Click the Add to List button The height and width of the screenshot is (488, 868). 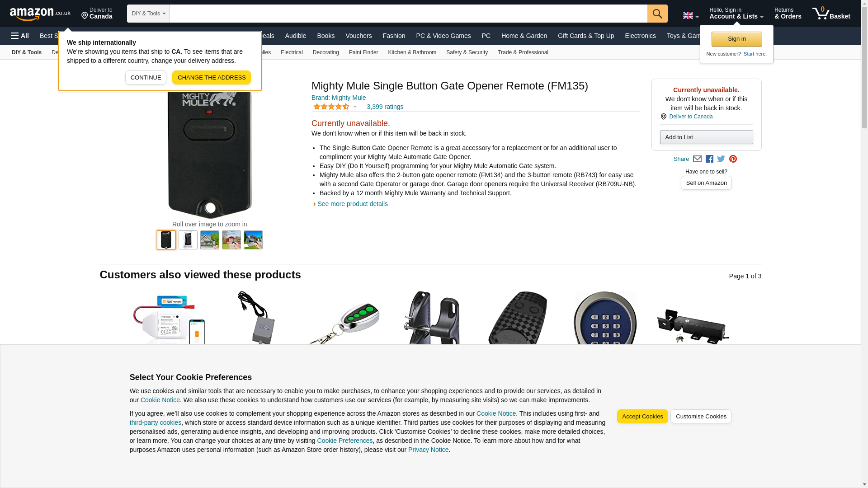pyautogui.click(x=706, y=137)
